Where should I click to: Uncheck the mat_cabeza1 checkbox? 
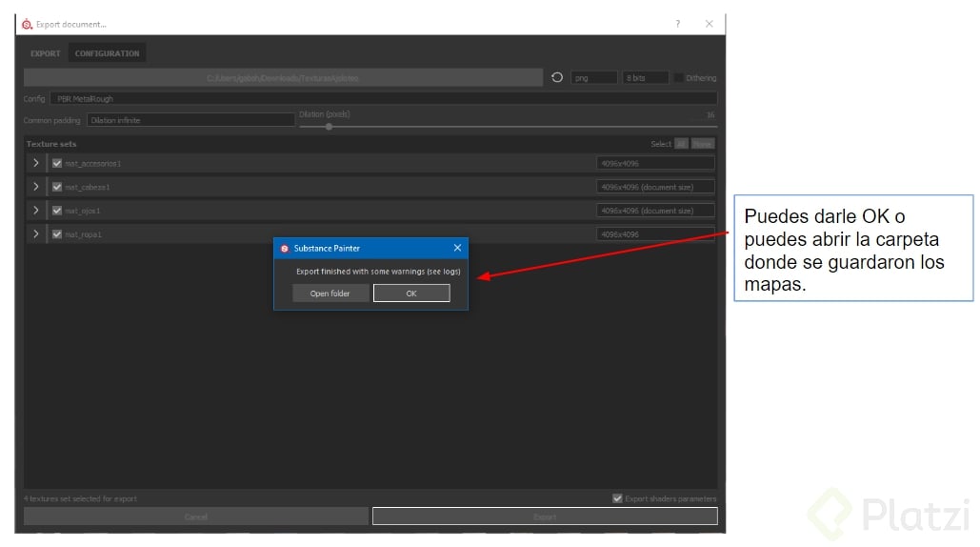click(57, 187)
